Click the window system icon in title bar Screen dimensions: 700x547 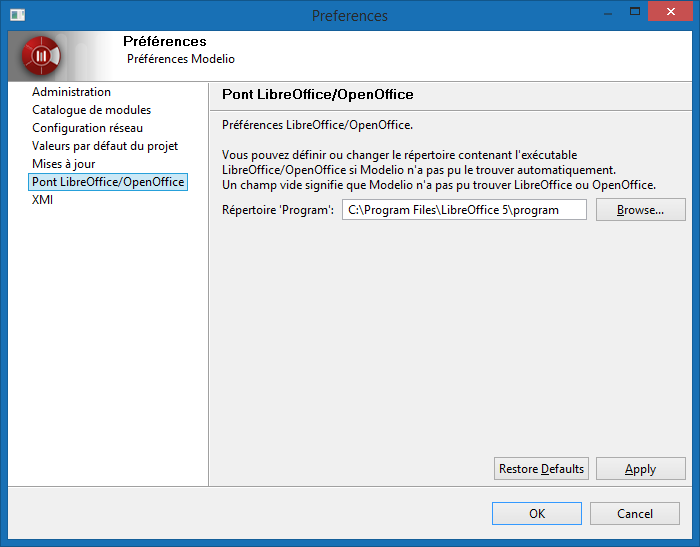17,15
